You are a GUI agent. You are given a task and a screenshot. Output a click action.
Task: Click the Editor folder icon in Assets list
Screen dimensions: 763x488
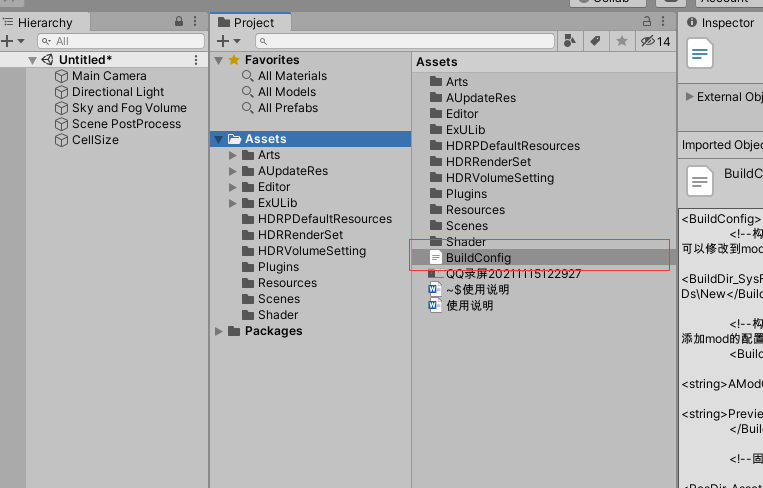[436, 113]
